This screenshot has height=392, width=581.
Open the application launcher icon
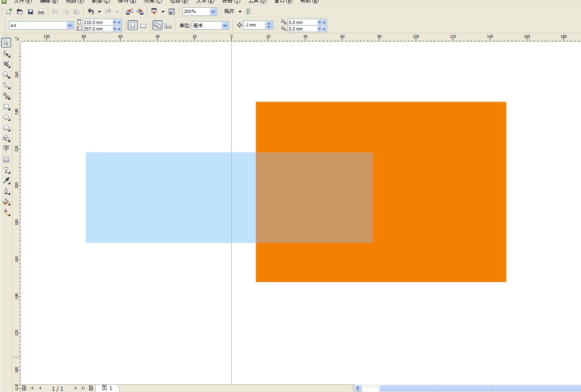tap(154, 11)
